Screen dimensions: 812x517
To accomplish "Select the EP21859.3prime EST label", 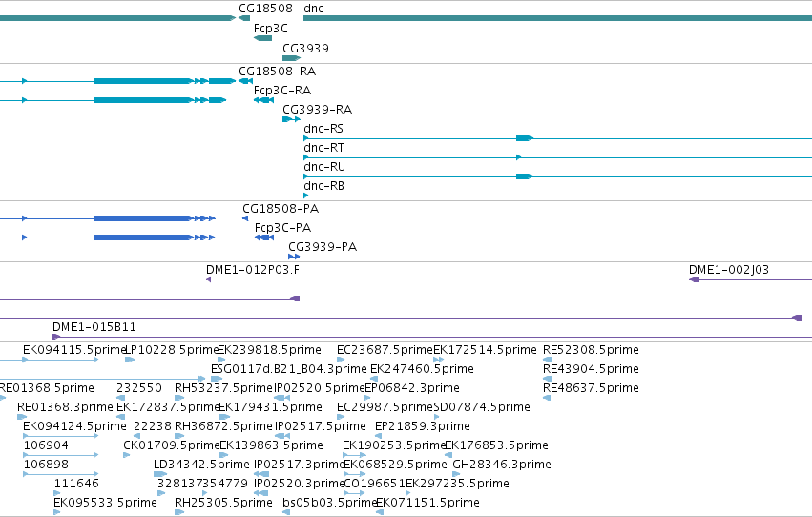I will tap(423, 426).
